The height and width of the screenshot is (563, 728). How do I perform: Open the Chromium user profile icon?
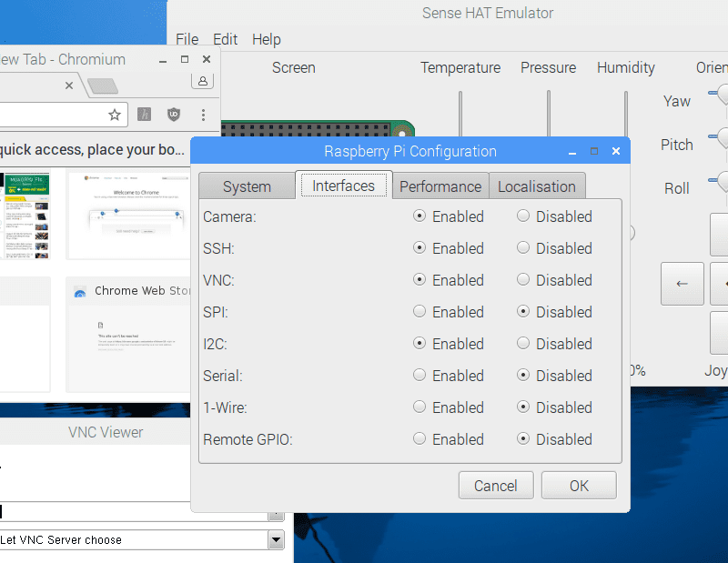pyautogui.click(x=202, y=81)
